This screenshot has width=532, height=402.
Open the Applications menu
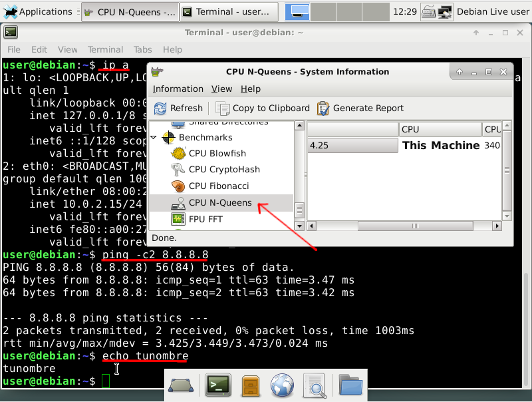[x=38, y=12]
